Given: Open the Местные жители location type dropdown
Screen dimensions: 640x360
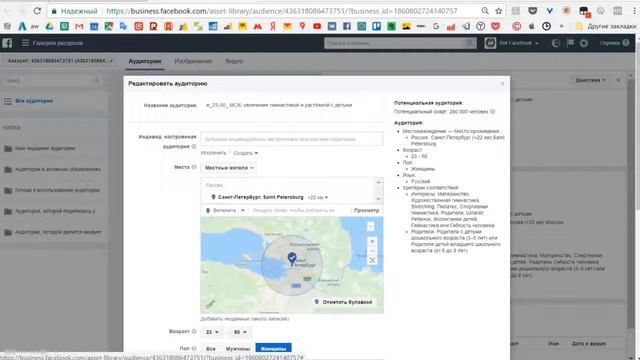Looking at the screenshot, I should click(229, 168).
